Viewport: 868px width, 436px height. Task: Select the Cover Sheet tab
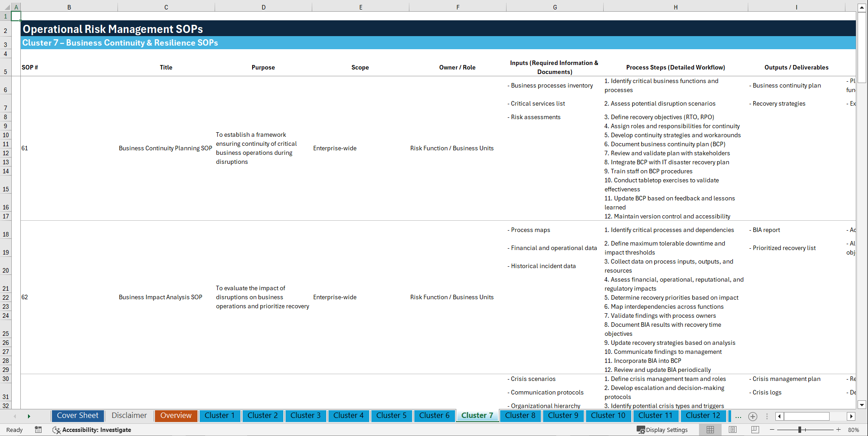(77, 416)
